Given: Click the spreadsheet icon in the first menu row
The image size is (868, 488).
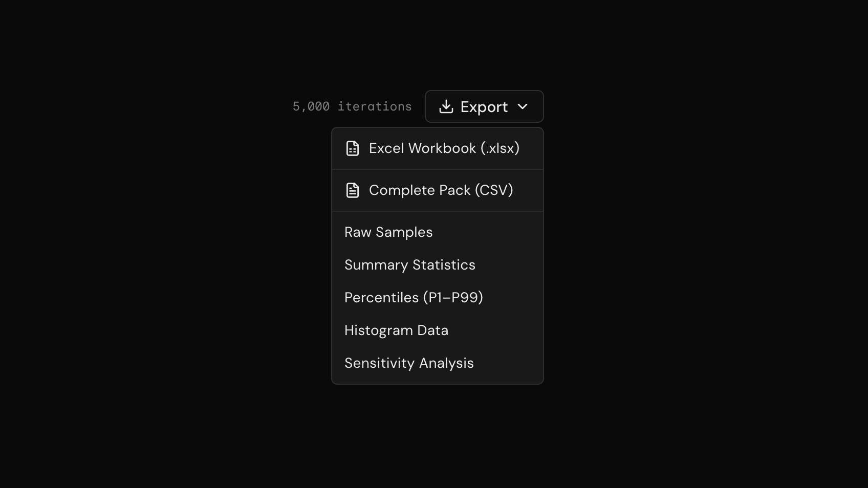Looking at the screenshot, I should (x=353, y=148).
